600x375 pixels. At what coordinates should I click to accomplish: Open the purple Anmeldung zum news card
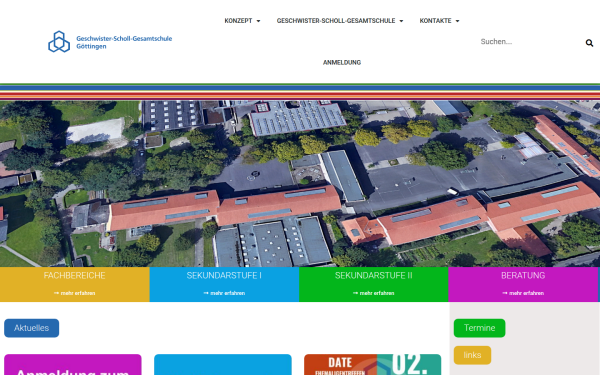[73, 365]
